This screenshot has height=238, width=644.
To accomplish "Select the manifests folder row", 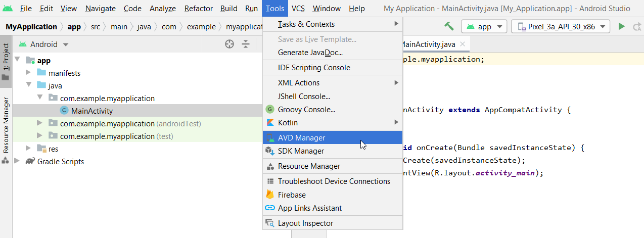I will 137,73.
